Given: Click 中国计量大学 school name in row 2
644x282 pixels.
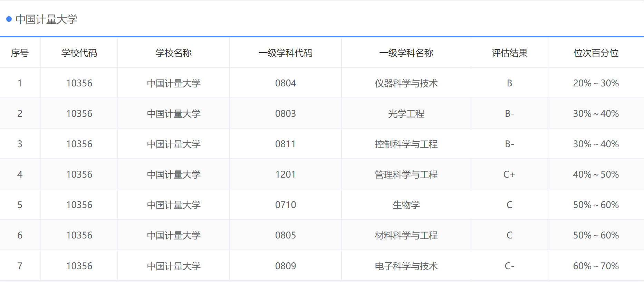Looking at the screenshot, I should click(x=174, y=114).
